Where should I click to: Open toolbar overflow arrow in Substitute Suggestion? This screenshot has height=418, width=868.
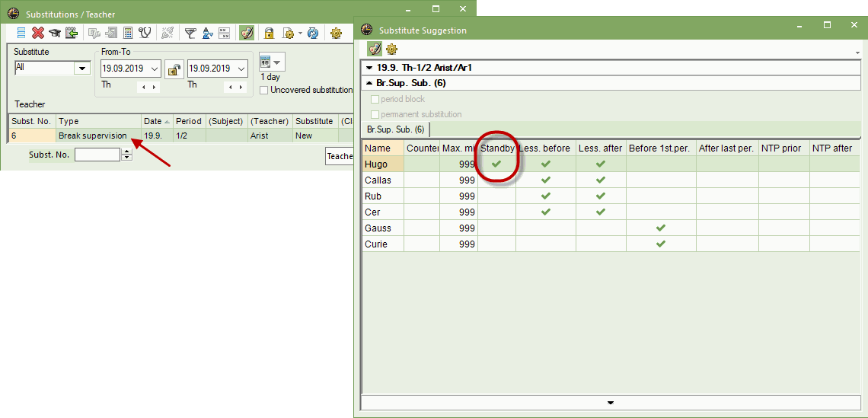coord(857,53)
